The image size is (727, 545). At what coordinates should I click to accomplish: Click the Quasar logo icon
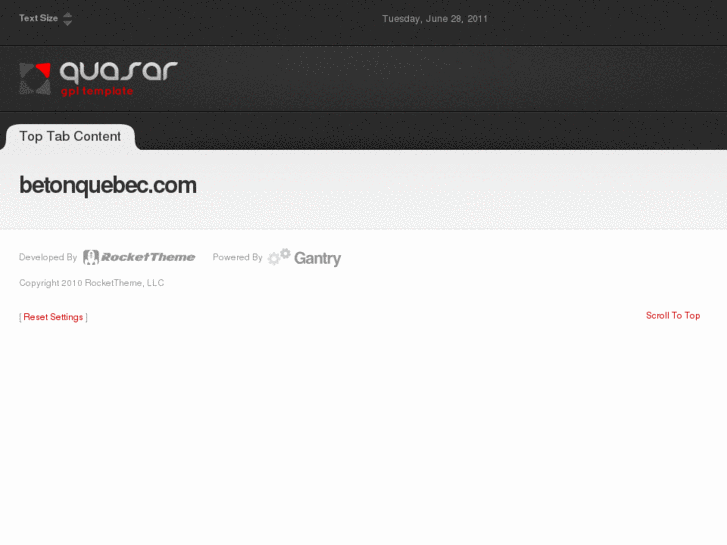35,79
